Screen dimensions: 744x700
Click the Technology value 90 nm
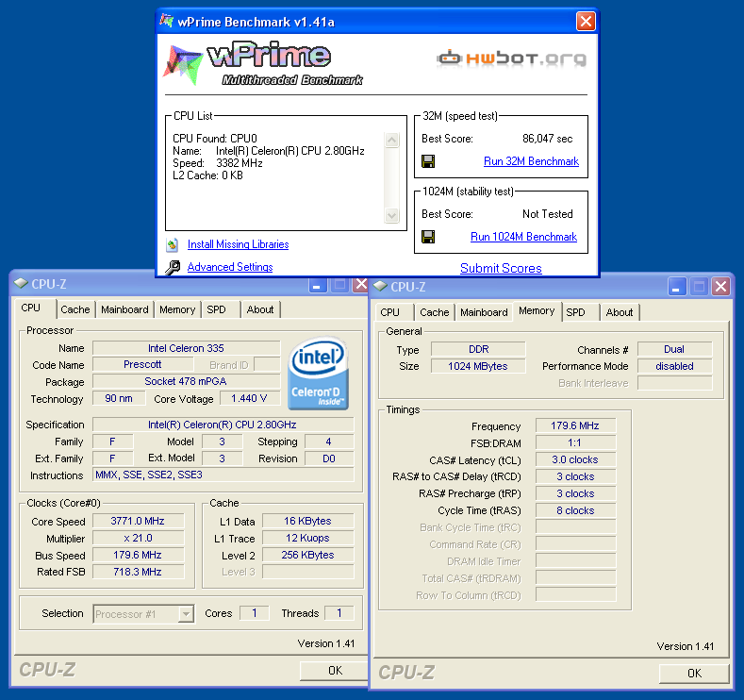(x=119, y=399)
